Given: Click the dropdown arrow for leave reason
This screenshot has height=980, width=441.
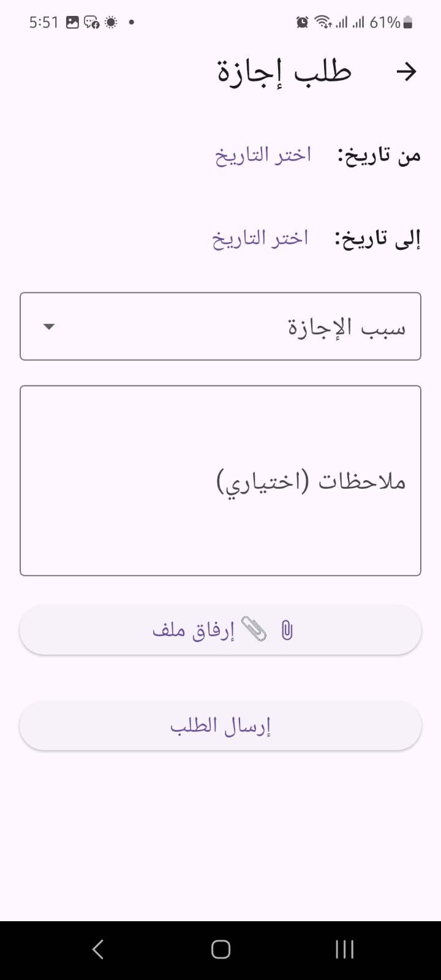Looking at the screenshot, I should 50,326.
